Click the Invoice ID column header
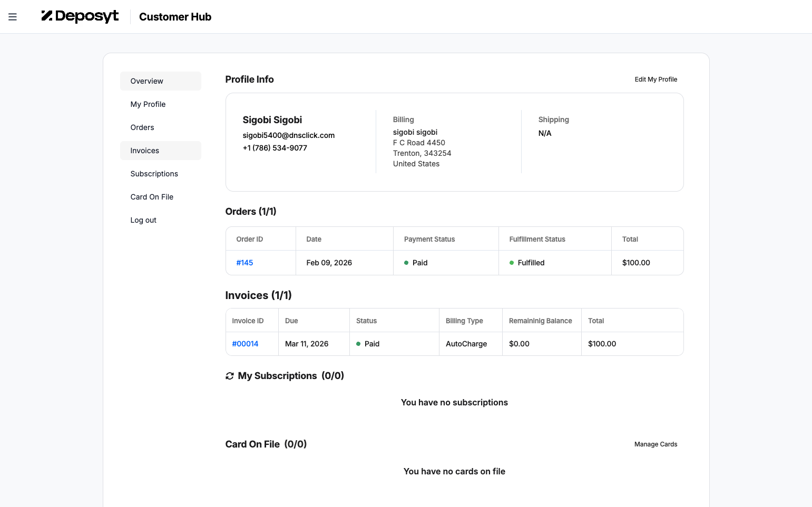 tap(248, 321)
